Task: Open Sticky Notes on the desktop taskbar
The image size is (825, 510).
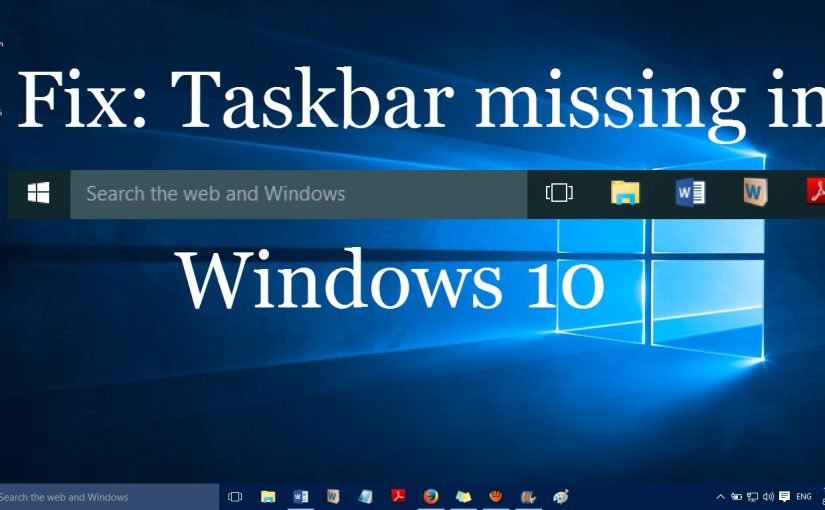Action: click(x=463, y=496)
